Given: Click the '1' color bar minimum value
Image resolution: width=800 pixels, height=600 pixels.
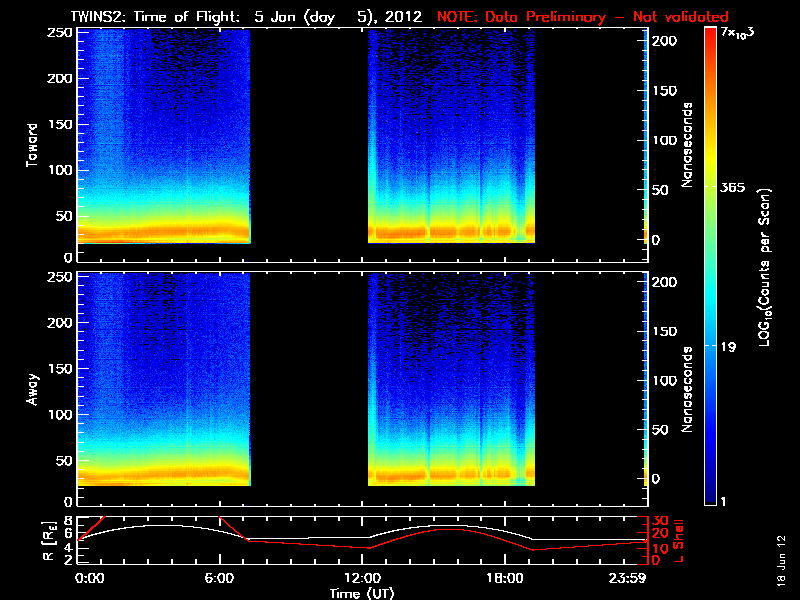Looking at the screenshot, I should click(x=722, y=502).
